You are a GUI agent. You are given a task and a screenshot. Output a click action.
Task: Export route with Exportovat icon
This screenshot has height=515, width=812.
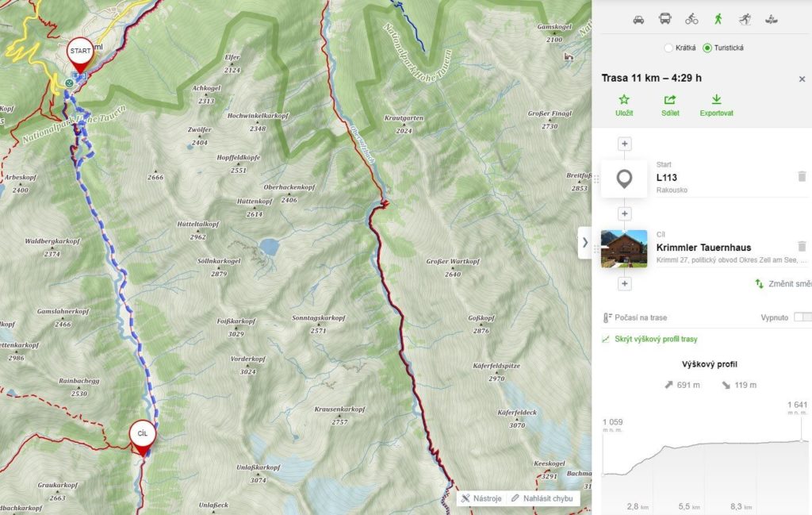(x=716, y=105)
